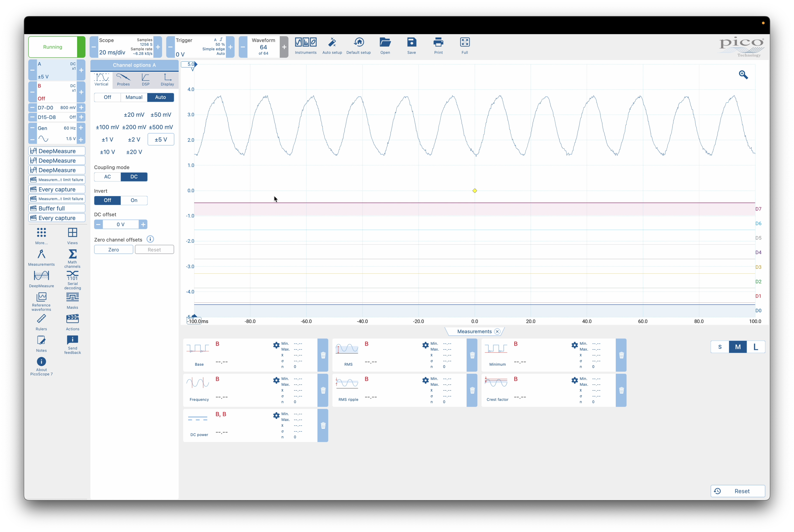Screen dimensions: 794x532
Task: Set vertical range mode to Manual
Action: pyautogui.click(x=134, y=97)
